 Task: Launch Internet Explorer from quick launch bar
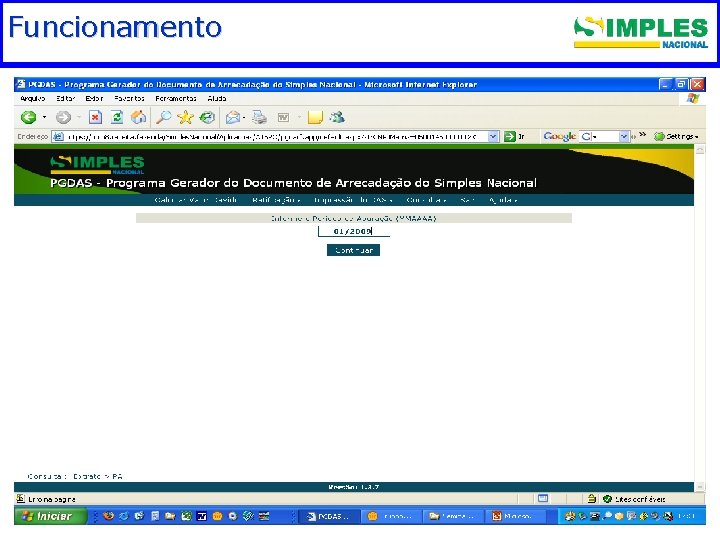[124, 516]
